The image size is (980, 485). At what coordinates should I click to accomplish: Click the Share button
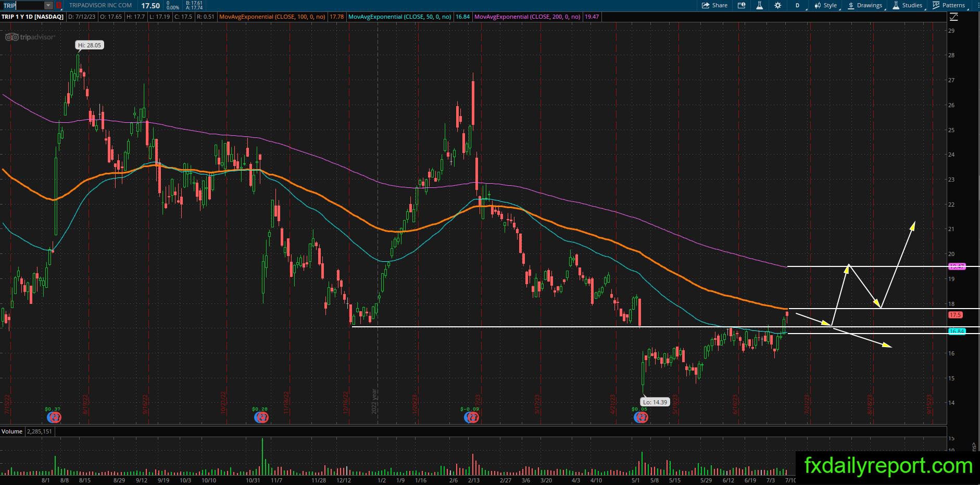tap(714, 5)
